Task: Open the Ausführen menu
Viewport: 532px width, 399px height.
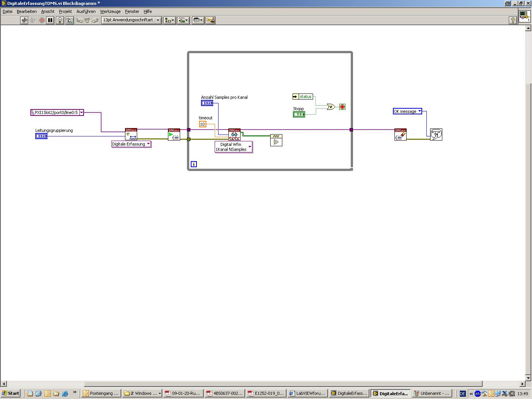Action: pos(86,11)
